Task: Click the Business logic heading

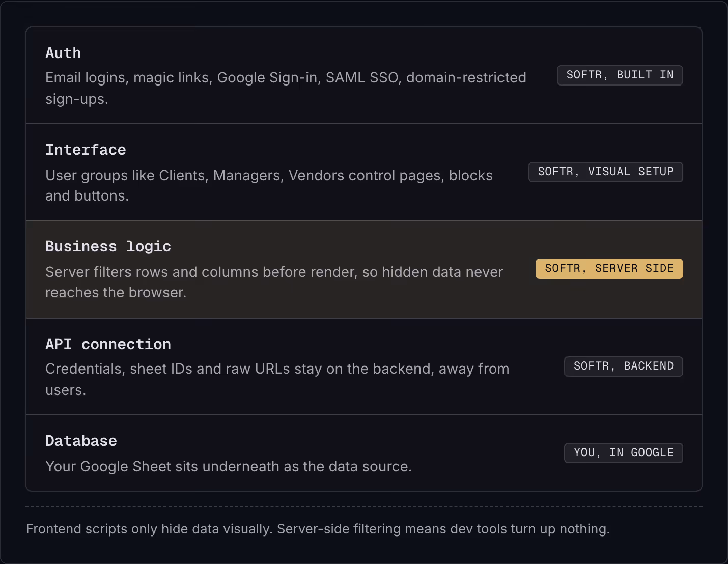Action: 108,246
